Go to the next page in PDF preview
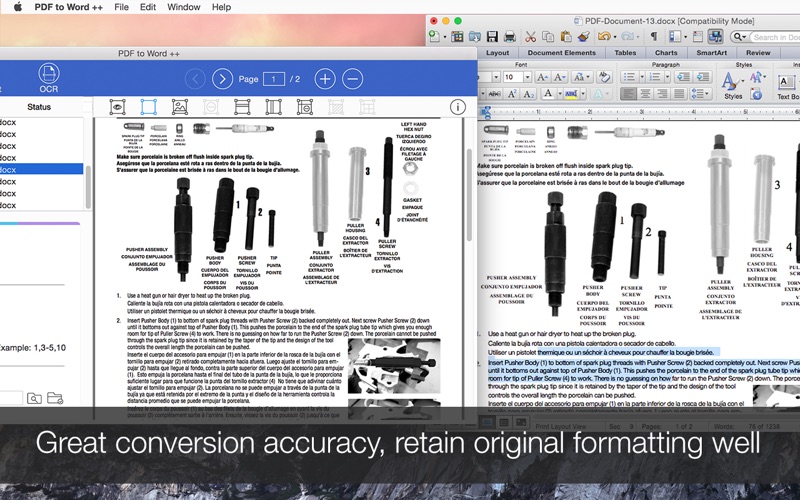 point(222,79)
